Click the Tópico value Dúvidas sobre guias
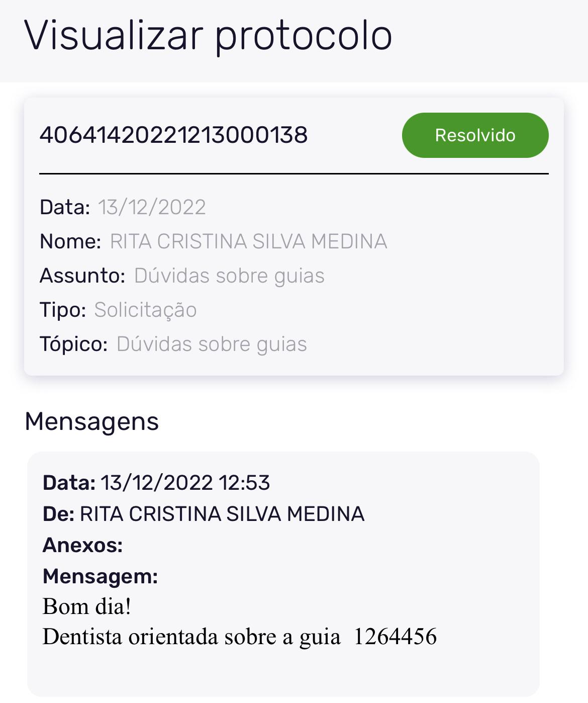This screenshot has height=703, width=588. coord(212,344)
